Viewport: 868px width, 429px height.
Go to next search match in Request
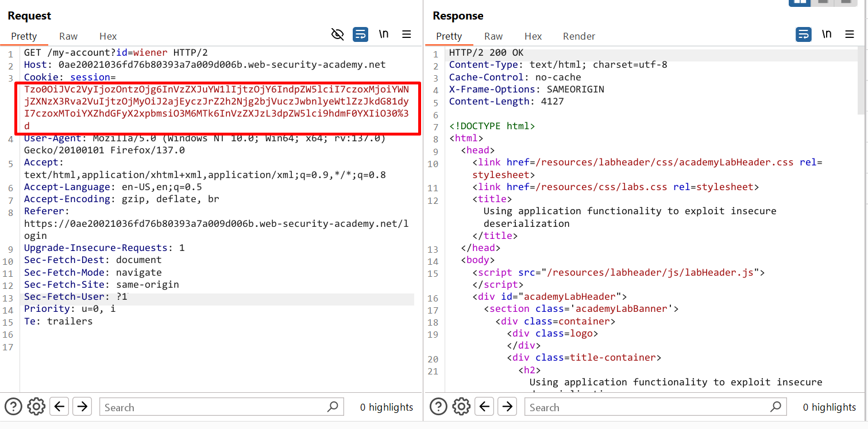tap(82, 407)
